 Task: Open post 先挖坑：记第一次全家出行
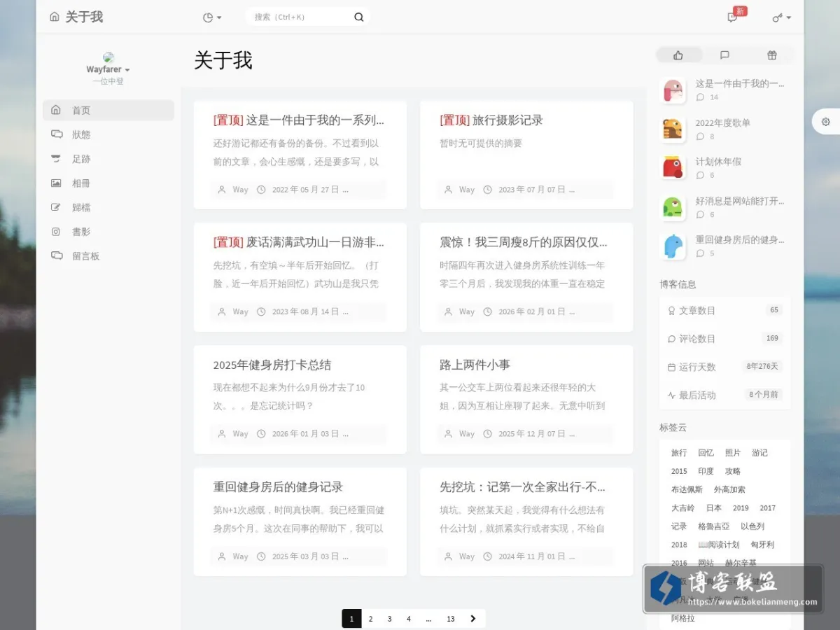(522, 487)
